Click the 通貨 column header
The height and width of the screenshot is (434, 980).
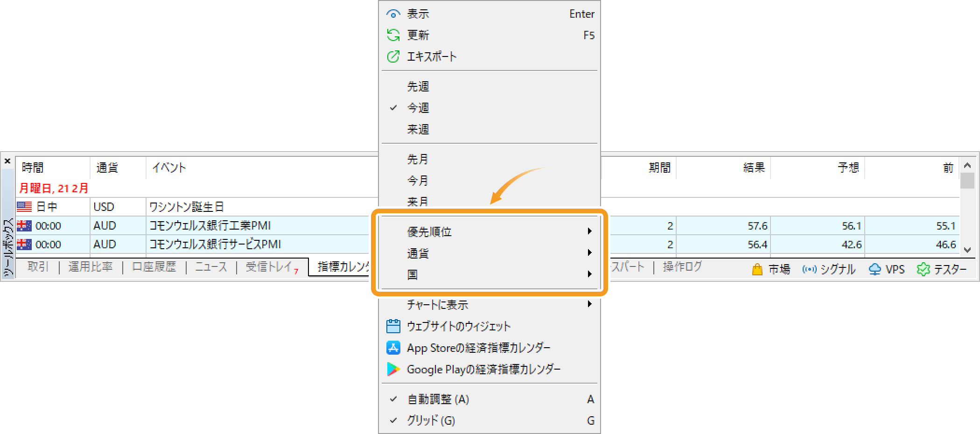click(118, 168)
